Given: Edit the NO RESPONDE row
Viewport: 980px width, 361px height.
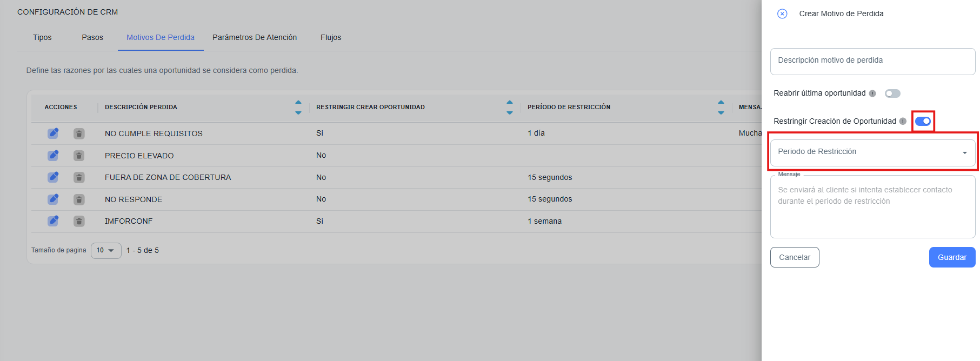Looking at the screenshot, I should pyautogui.click(x=53, y=199).
